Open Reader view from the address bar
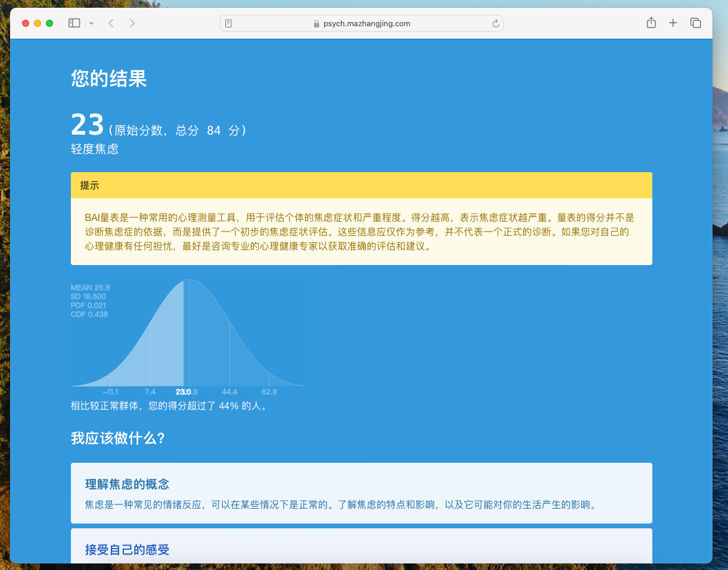 (228, 23)
